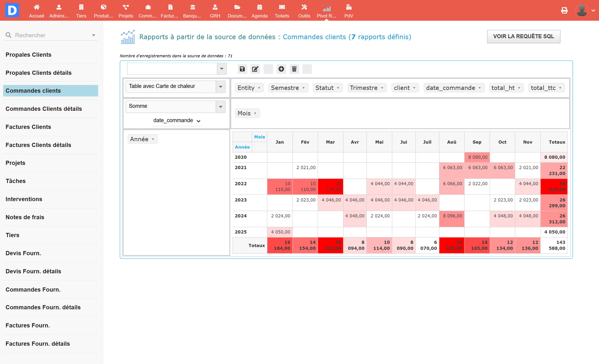Expand the Trimestre attribute filter arrow
Viewport: 599px width, 364px height.
tap(382, 88)
